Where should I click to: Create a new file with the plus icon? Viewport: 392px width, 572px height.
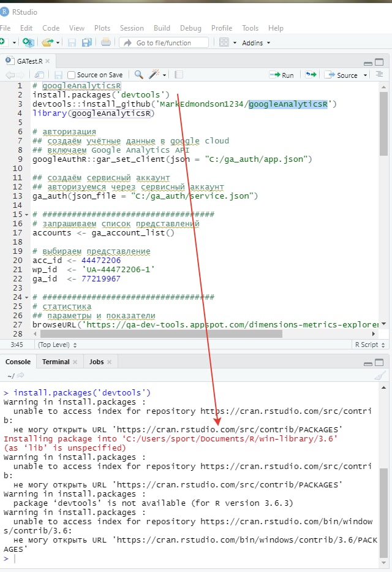click(2, 42)
